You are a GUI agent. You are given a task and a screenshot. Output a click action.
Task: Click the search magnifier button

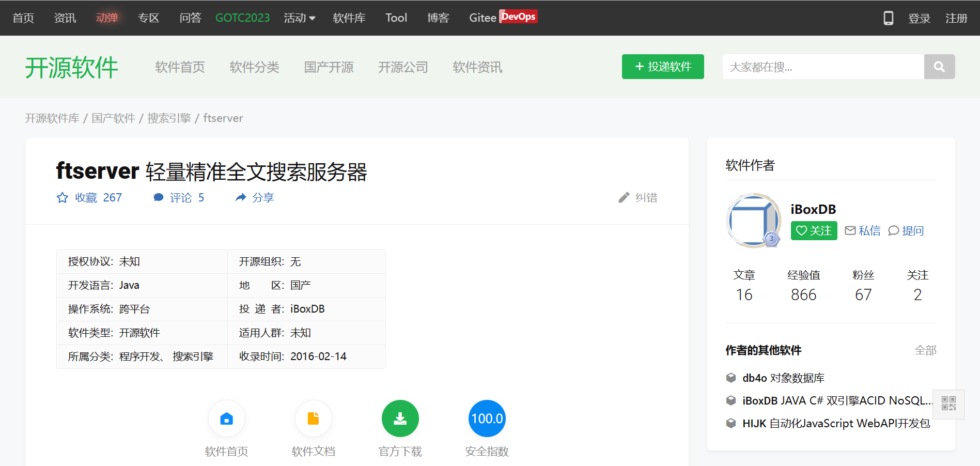click(939, 67)
